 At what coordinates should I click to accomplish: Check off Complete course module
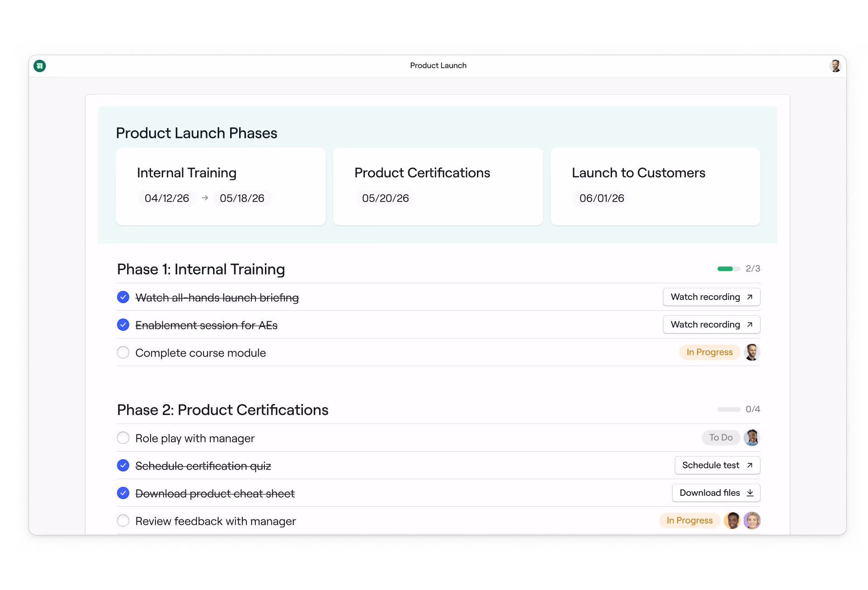point(123,352)
